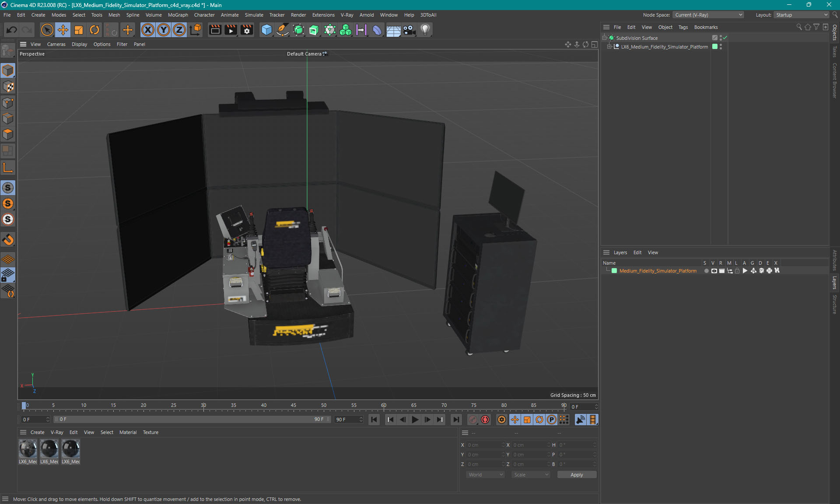Click green layer color swatch in Layers
This screenshot has width=840, height=504.
[x=614, y=271]
